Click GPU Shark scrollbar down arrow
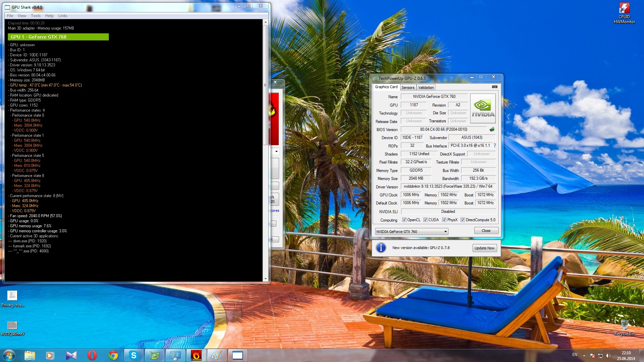The width and height of the screenshot is (644, 362). 266,279
